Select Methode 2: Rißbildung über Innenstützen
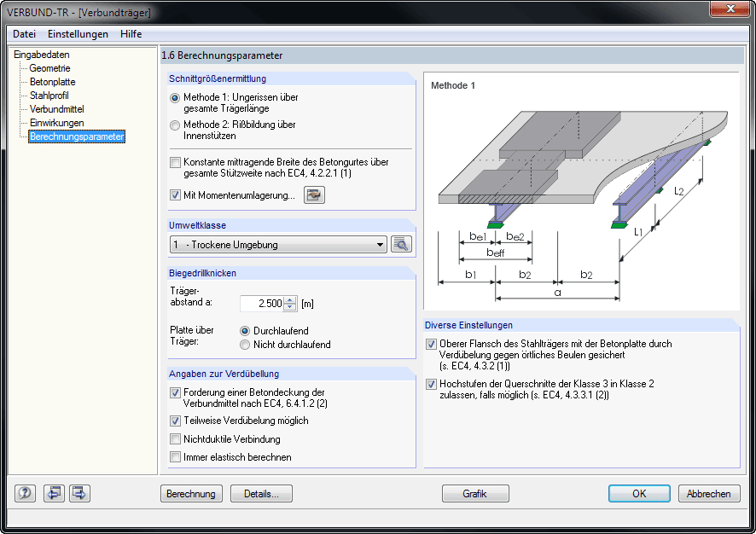 175,125
